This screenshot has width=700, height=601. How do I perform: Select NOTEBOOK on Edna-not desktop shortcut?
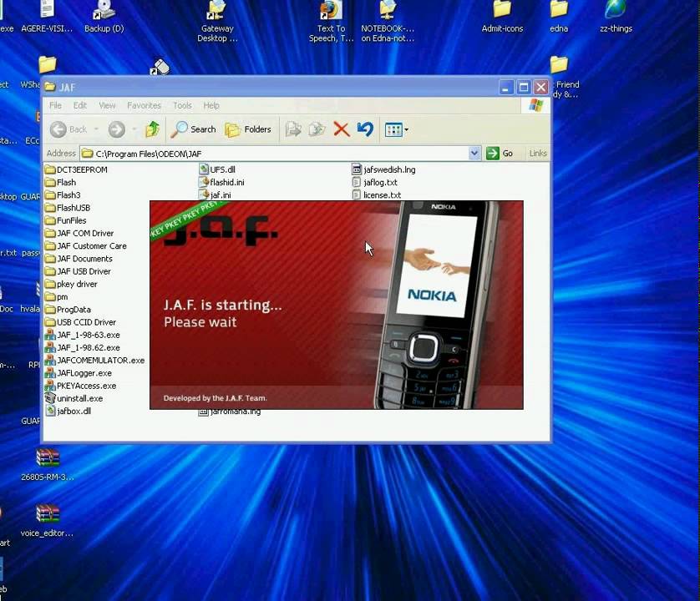(x=388, y=22)
